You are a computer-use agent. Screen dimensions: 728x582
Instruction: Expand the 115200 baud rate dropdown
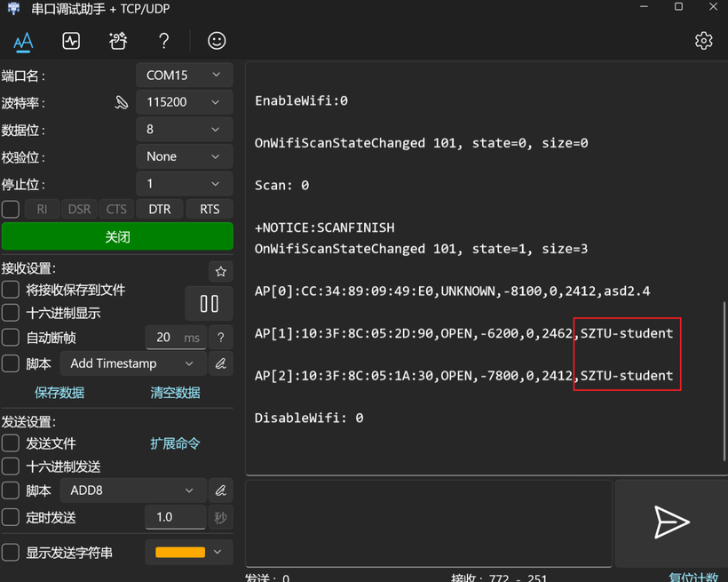pos(184,102)
